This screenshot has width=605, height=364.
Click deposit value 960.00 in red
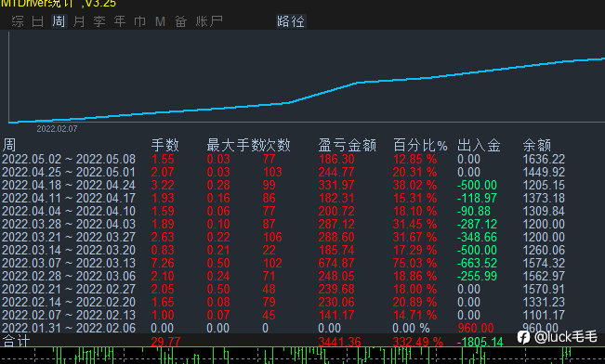point(476,328)
